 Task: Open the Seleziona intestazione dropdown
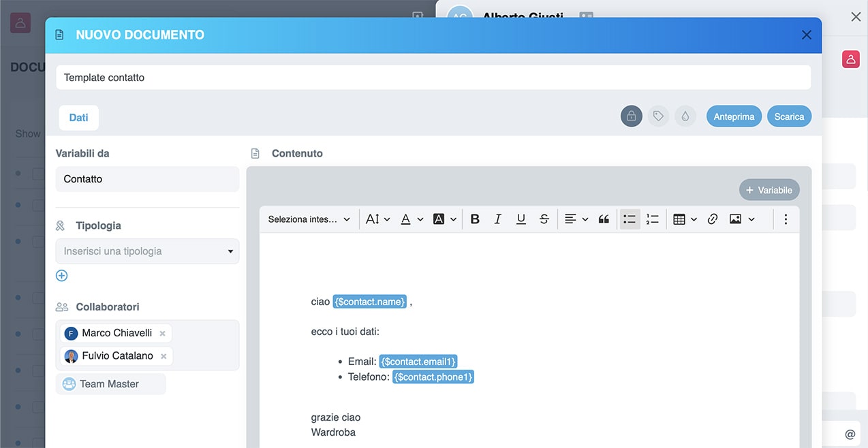[x=309, y=219]
